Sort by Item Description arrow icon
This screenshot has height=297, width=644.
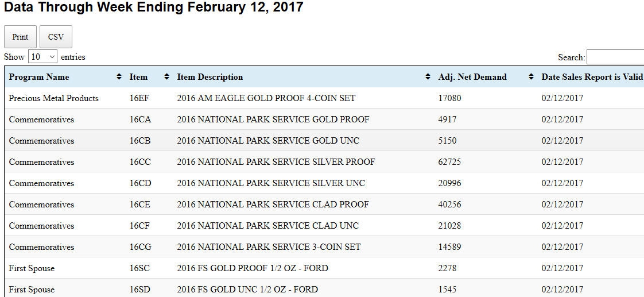tap(428, 77)
